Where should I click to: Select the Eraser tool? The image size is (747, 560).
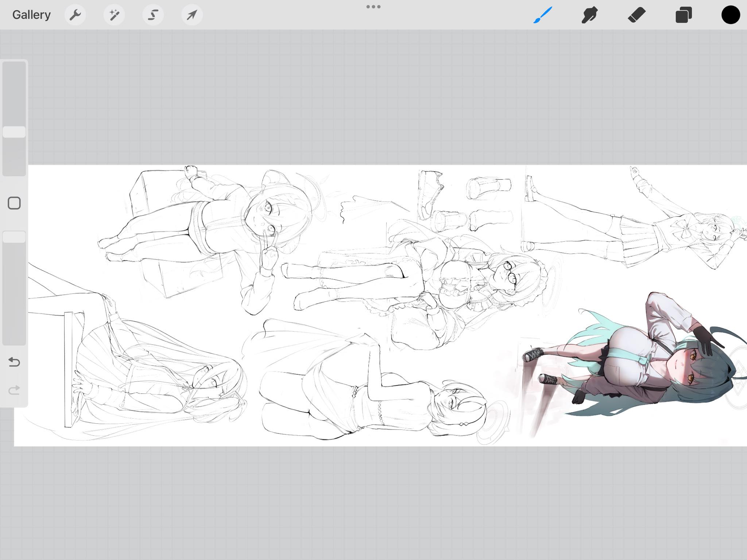[636, 15]
